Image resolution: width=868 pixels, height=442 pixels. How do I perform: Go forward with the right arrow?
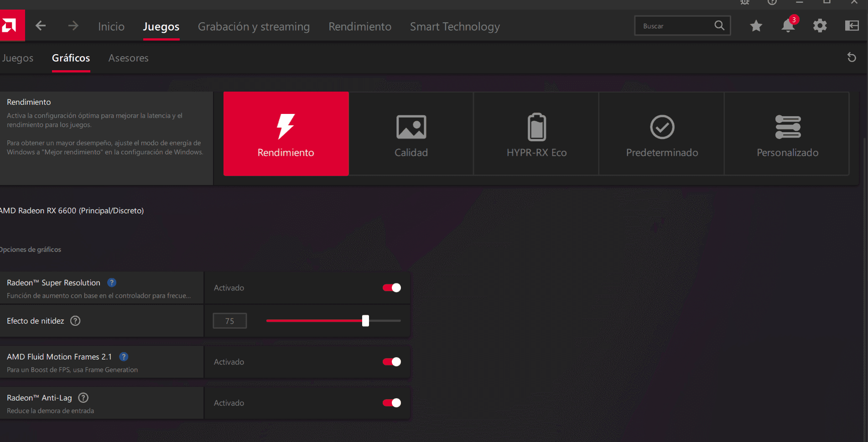pos(73,26)
